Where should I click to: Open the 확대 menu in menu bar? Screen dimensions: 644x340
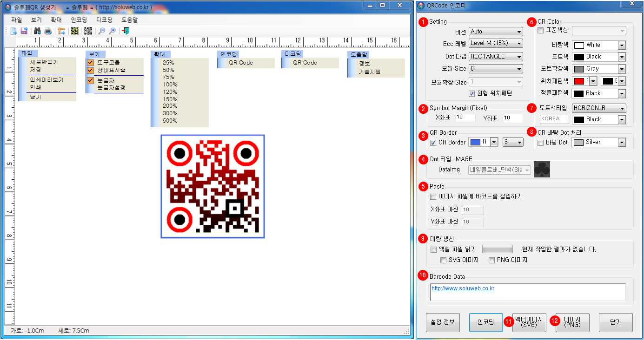click(56, 20)
